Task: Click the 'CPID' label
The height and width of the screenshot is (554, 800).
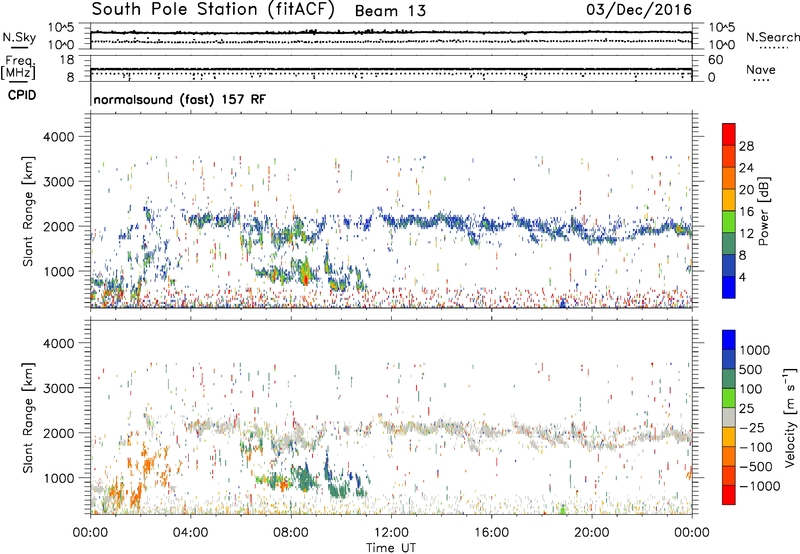Action: (x=22, y=95)
